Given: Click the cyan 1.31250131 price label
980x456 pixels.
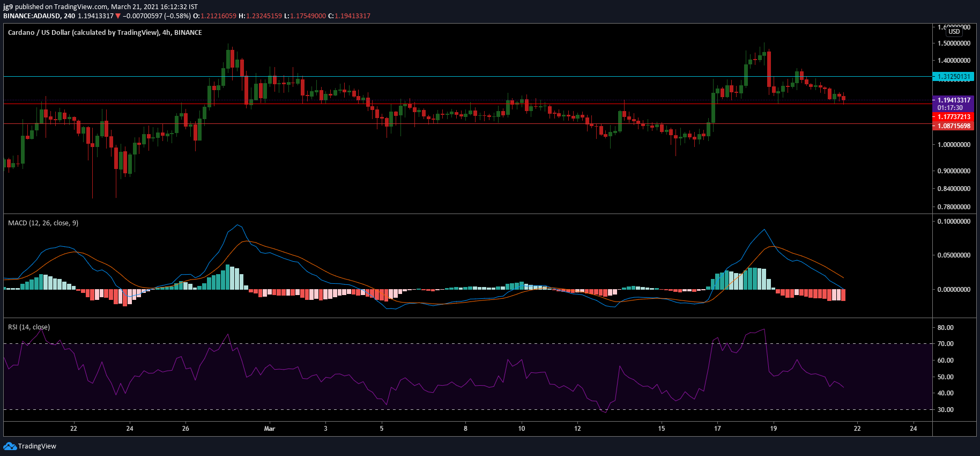Looking at the screenshot, I should [x=954, y=77].
